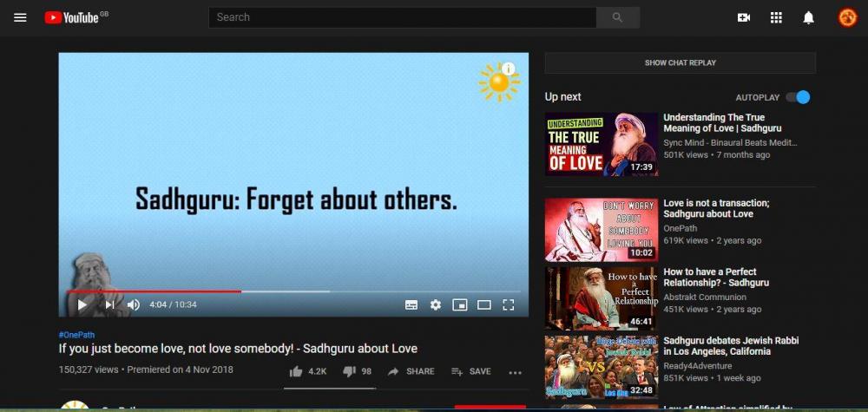Open the user account avatar menu

tap(847, 17)
